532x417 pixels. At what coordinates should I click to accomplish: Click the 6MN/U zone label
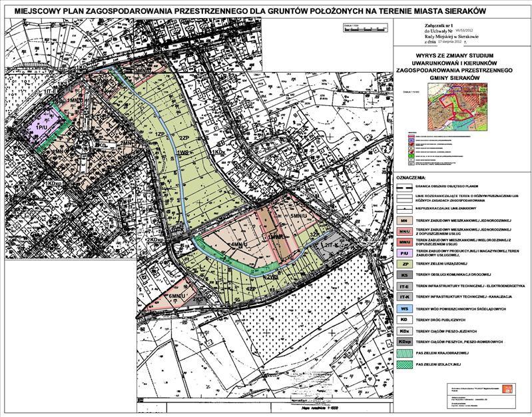[176, 296]
